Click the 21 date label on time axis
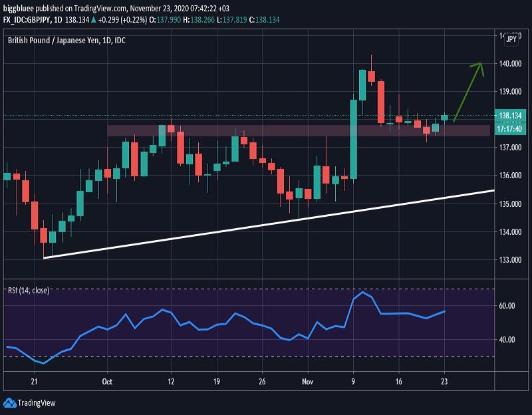532x415 pixels. pyautogui.click(x=35, y=381)
